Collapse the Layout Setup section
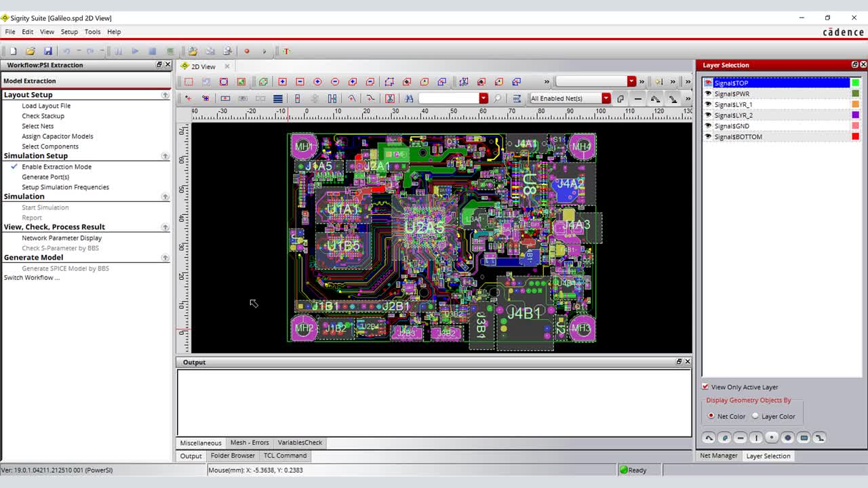This screenshot has height=488, width=868. click(x=165, y=95)
